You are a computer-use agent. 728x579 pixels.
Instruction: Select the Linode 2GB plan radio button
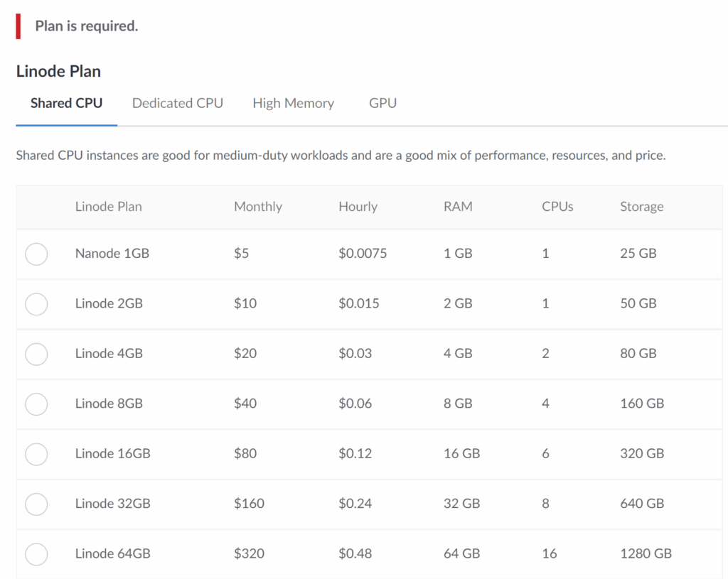[x=36, y=304]
